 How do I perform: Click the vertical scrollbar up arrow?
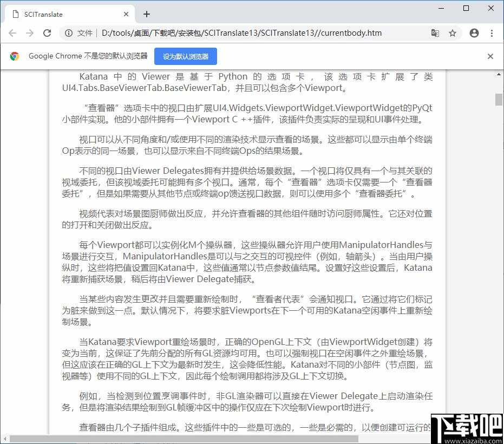499,75
